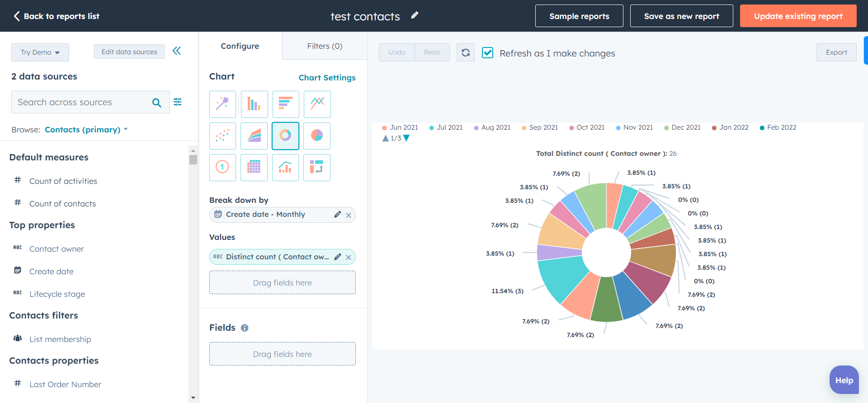Toggle the Jun 2021 legend series

click(x=400, y=127)
